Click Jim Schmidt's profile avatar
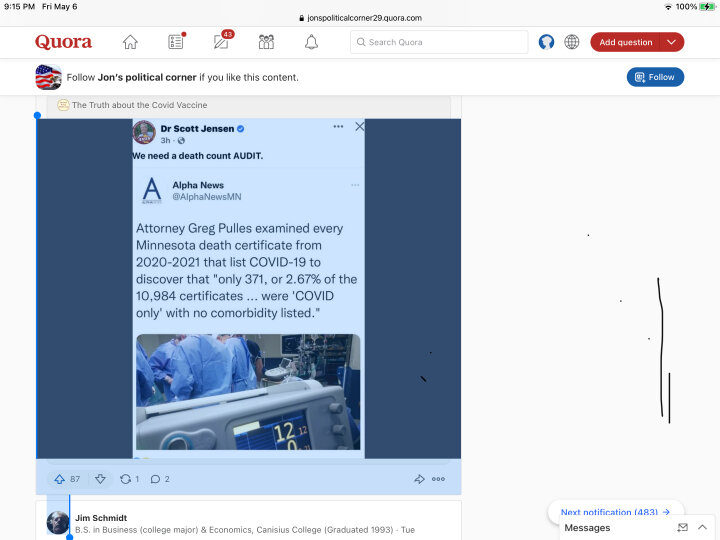The width and height of the screenshot is (720, 540). pyautogui.click(x=58, y=523)
